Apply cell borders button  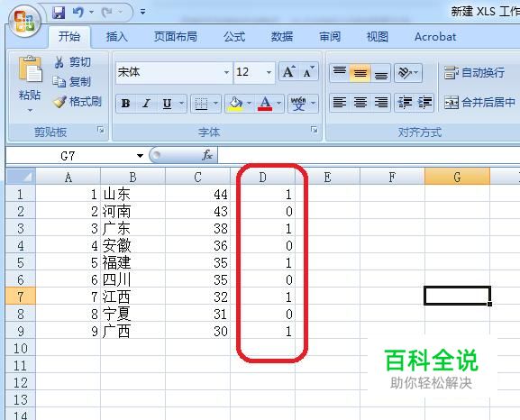201,104
